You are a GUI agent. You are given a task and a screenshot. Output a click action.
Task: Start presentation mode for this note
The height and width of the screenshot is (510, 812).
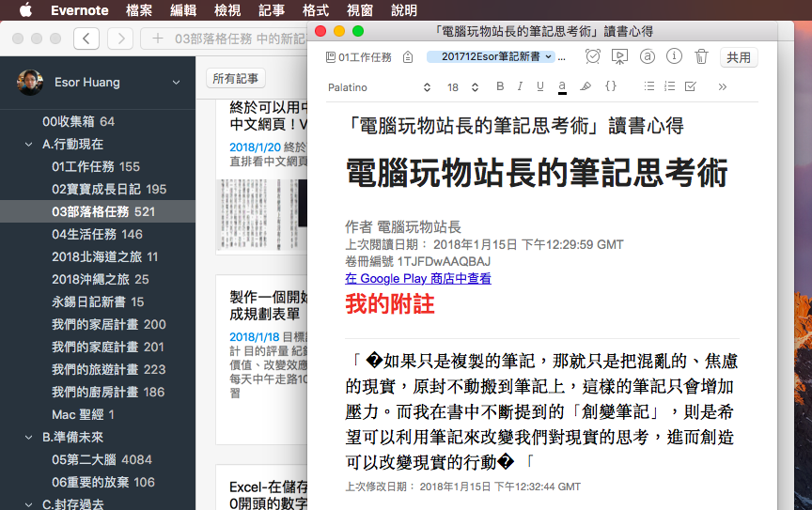tap(619, 56)
